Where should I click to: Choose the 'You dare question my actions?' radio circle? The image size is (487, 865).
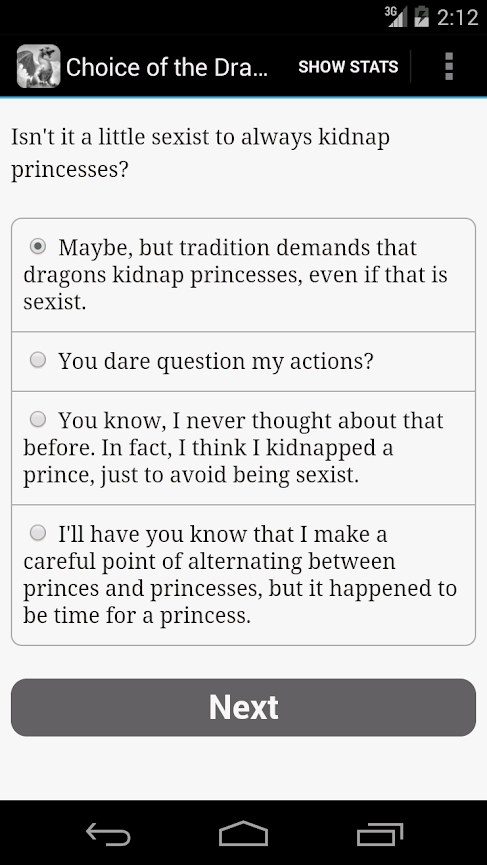38,360
